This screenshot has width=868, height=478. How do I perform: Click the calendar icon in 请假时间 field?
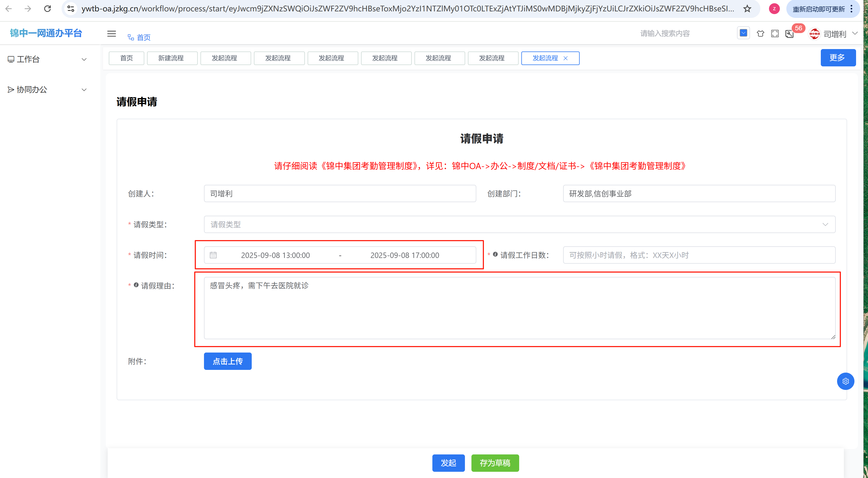click(x=213, y=255)
